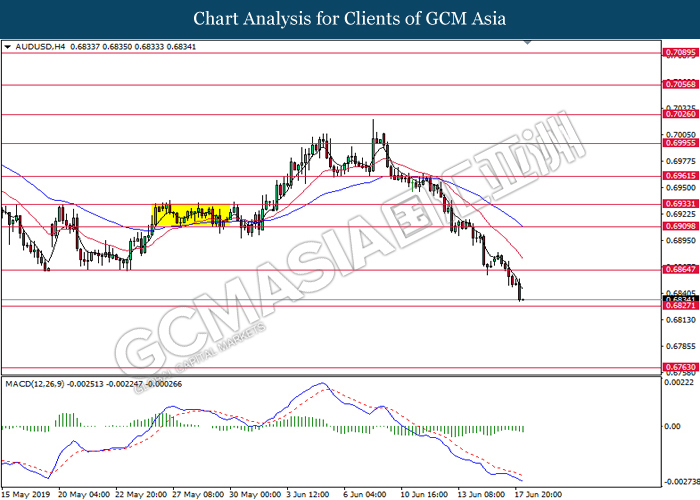Screen dimensions: 700x500
Task: Click the 0.70568 price level label
Action: click(680, 84)
